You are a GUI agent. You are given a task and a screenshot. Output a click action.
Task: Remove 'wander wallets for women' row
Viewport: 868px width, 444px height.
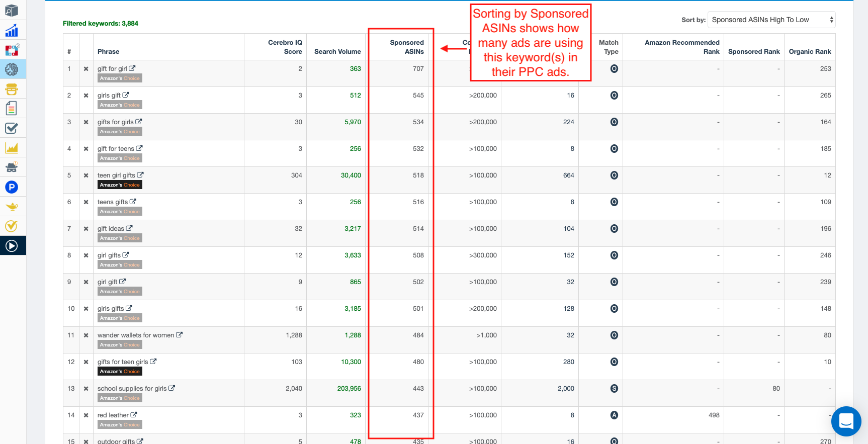click(86, 335)
